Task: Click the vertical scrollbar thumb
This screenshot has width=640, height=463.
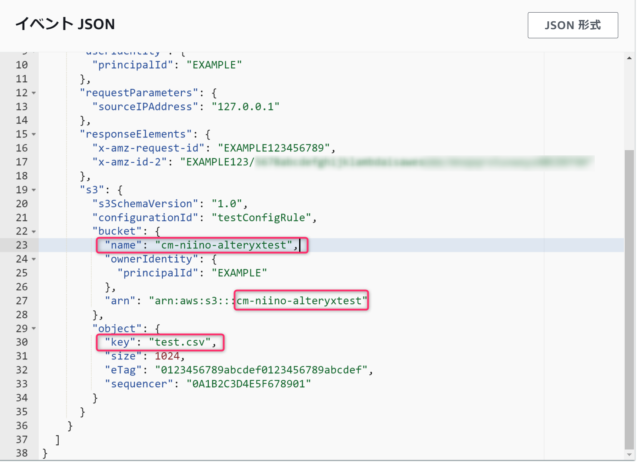Action: coord(629,299)
